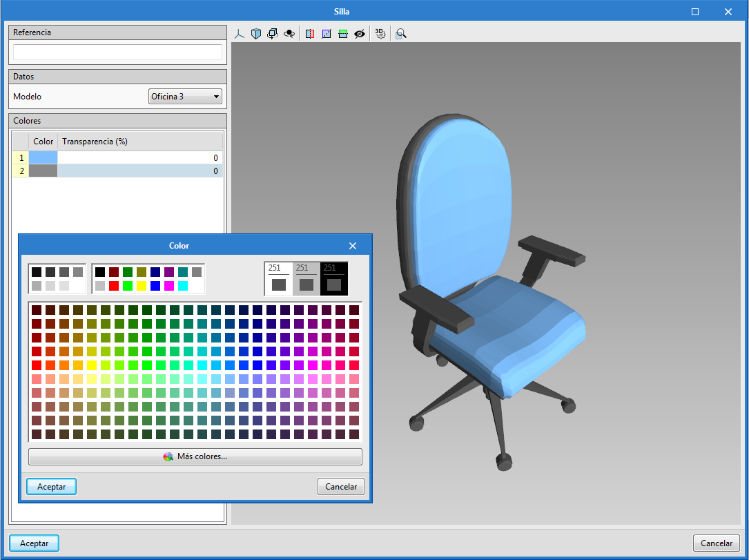Pick the pure blue swatch in the basic colors box

point(155,286)
